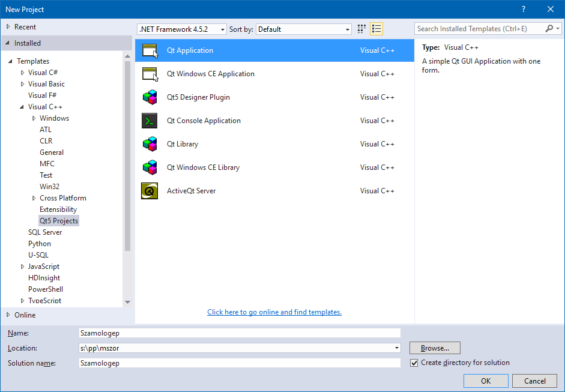Switch to medium icons list view
565x392 pixels.
376,29
